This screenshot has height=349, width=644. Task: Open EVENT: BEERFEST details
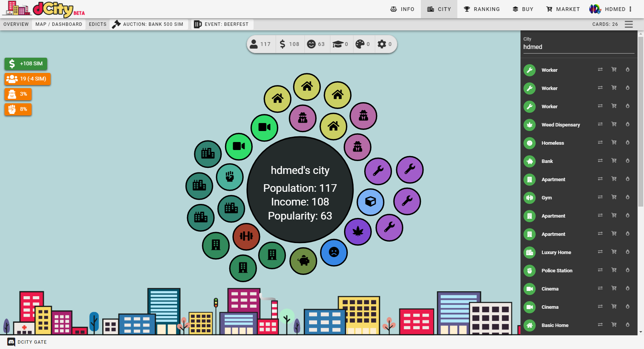222,24
